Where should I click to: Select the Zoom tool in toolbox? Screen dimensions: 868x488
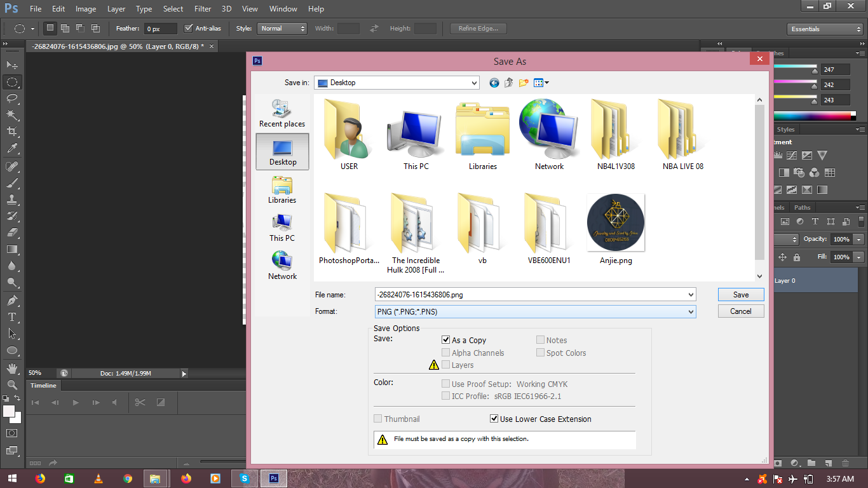(x=12, y=385)
